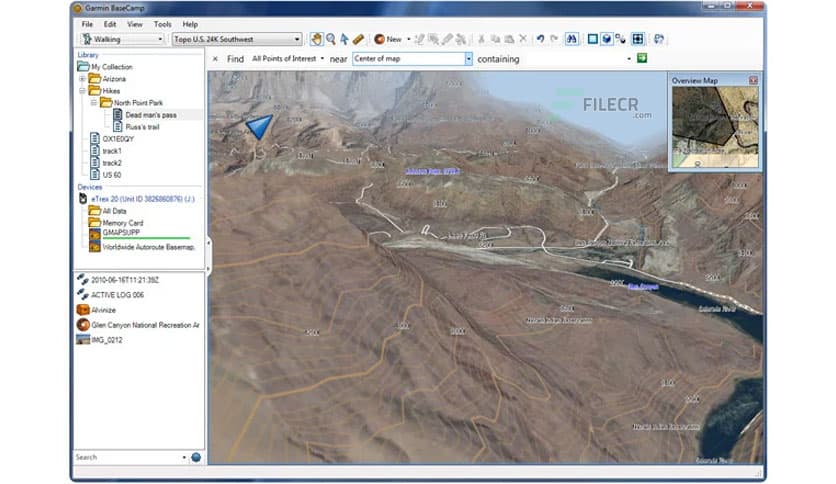Open All Points of Interest dropdown

point(288,59)
